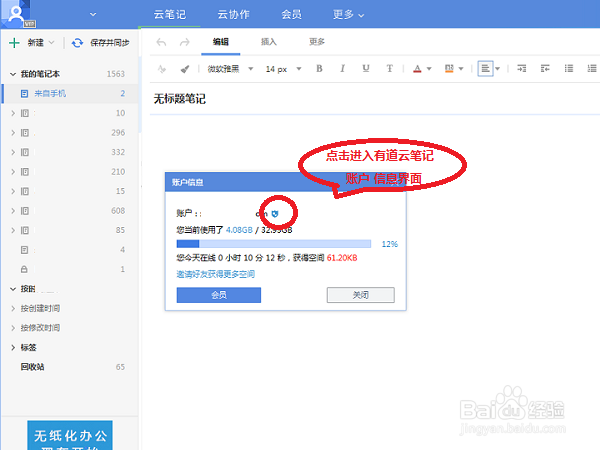This screenshot has width=600, height=450.
Task: Click the decrease indent icon
Action: point(545,68)
